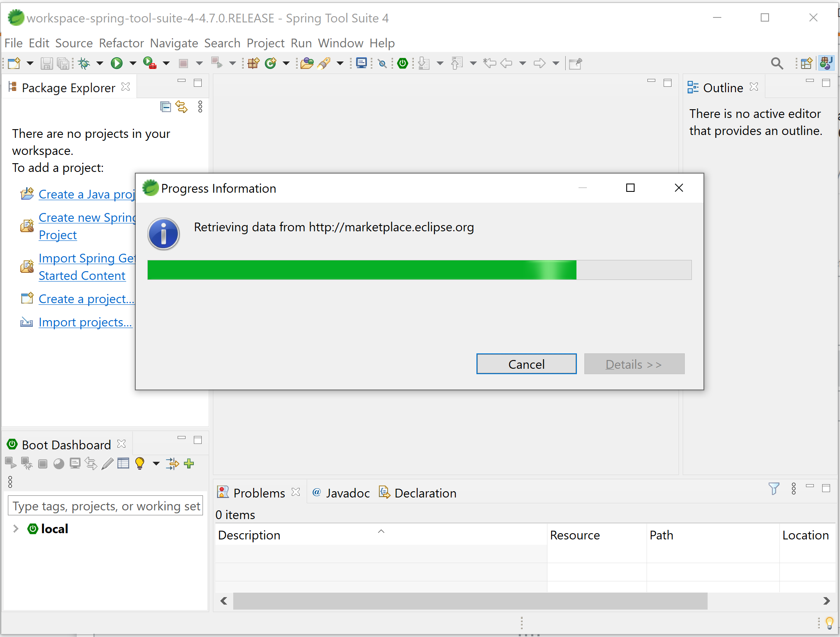This screenshot has width=840, height=637.
Task: Toggle Link with Editor in Package Explorer
Action: coord(181,107)
